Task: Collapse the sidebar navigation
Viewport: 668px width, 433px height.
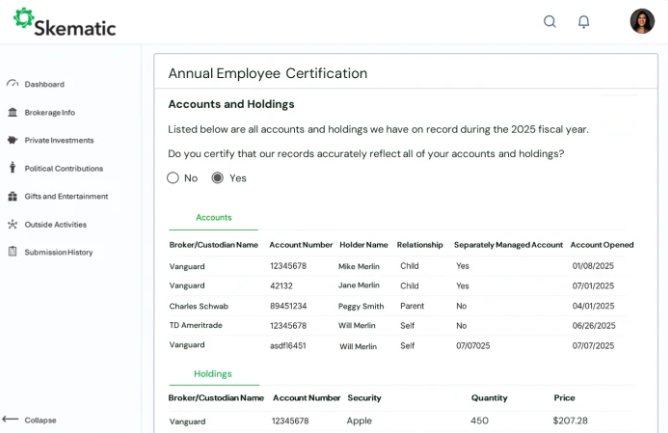Action: click(30, 420)
